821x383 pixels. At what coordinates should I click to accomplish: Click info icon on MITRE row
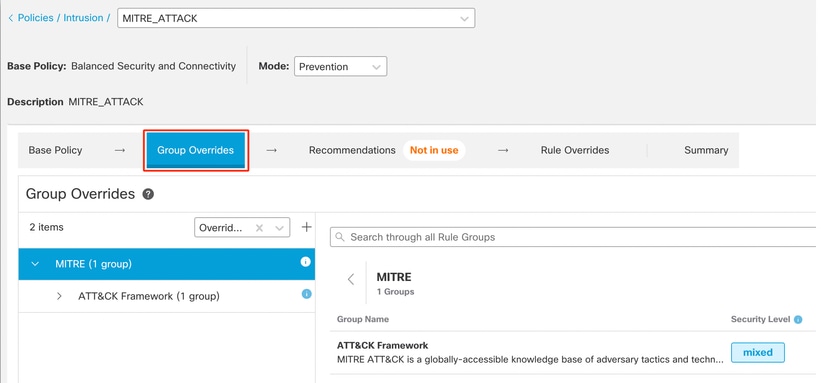[306, 261]
